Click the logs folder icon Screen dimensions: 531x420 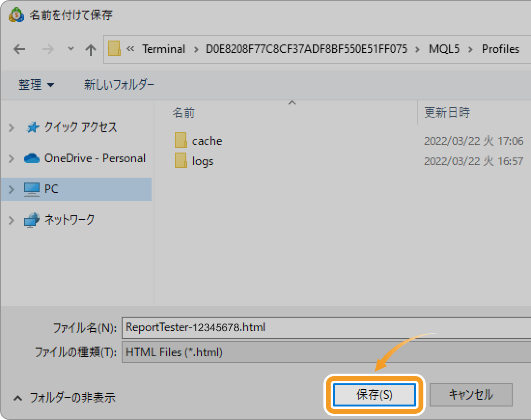181,160
